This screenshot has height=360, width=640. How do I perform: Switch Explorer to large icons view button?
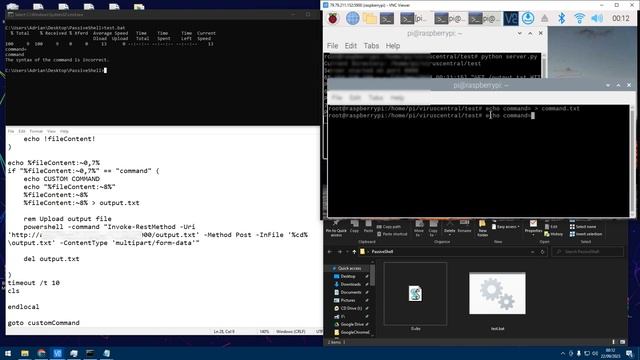[x=622, y=342]
